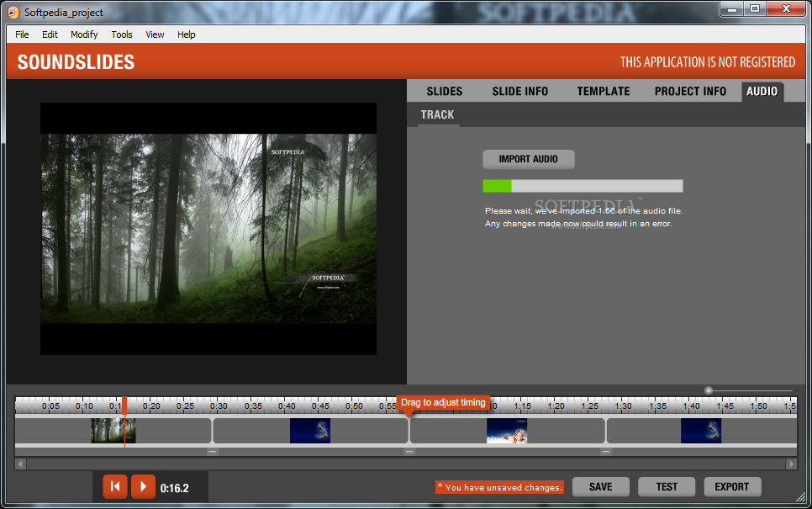Open the View menu
The width and height of the screenshot is (812, 509).
pyautogui.click(x=155, y=34)
